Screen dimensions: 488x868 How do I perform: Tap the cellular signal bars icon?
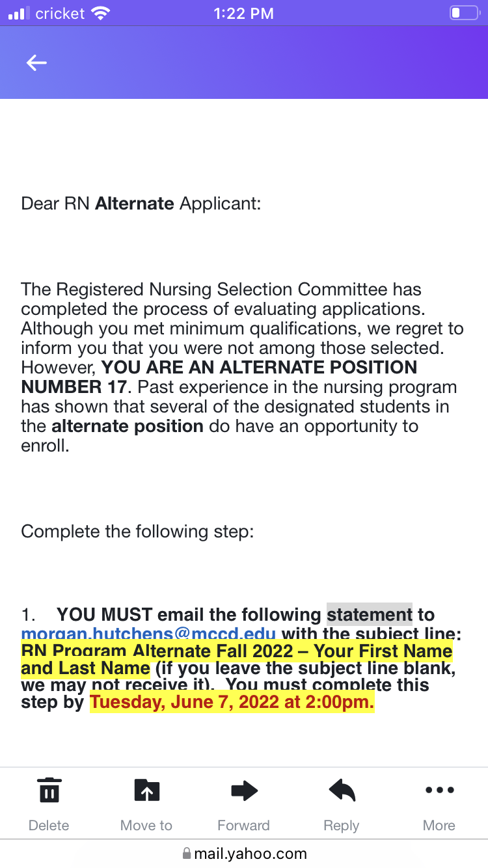tap(19, 13)
